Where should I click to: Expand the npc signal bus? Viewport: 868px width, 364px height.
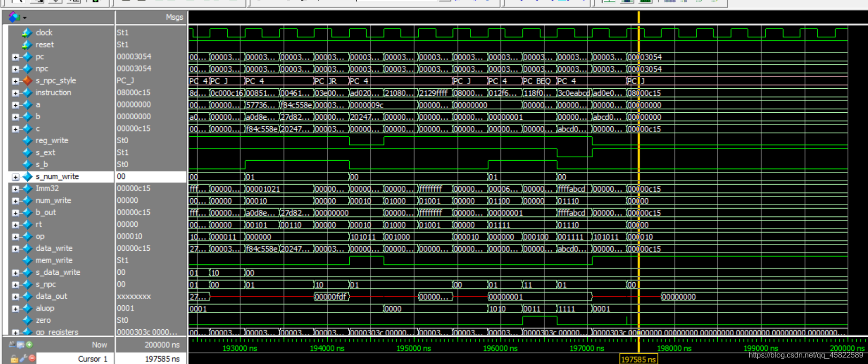point(15,69)
